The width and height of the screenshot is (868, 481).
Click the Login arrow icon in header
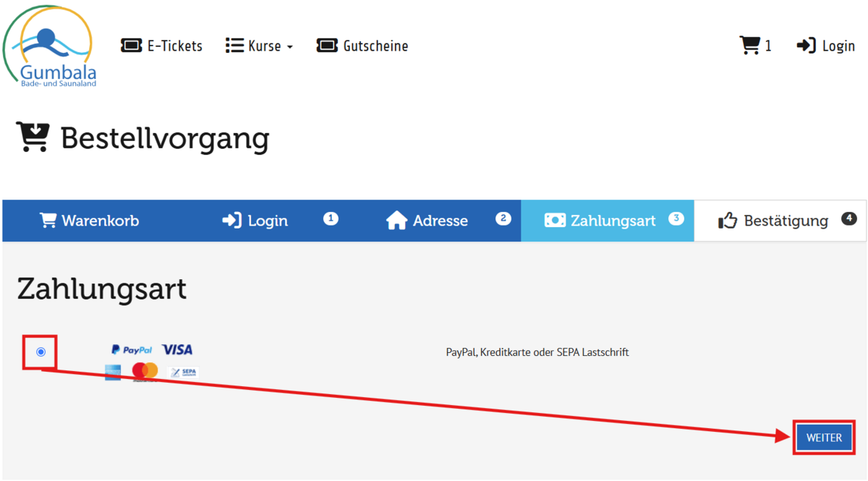coord(806,46)
